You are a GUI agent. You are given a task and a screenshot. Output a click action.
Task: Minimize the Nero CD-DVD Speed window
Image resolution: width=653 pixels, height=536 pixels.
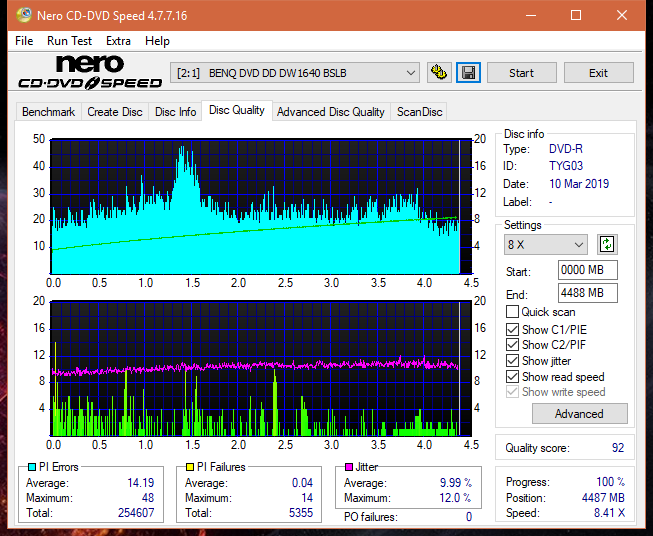pyautogui.click(x=531, y=15)
